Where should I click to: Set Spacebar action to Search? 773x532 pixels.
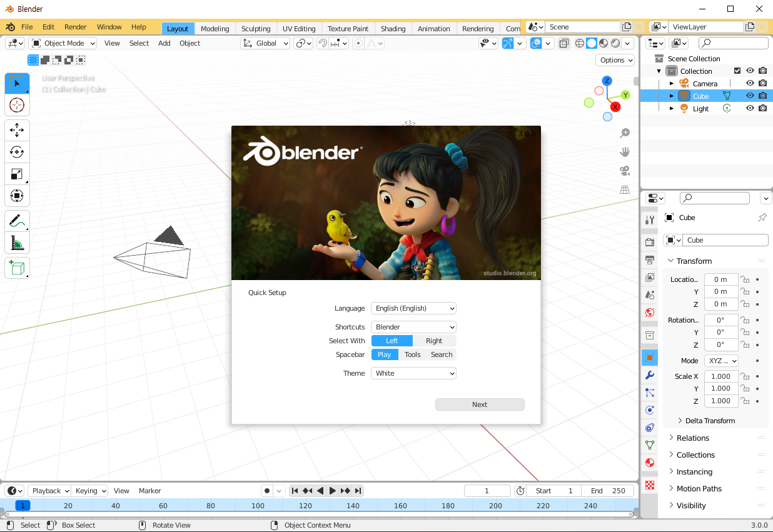pos(442,354)
